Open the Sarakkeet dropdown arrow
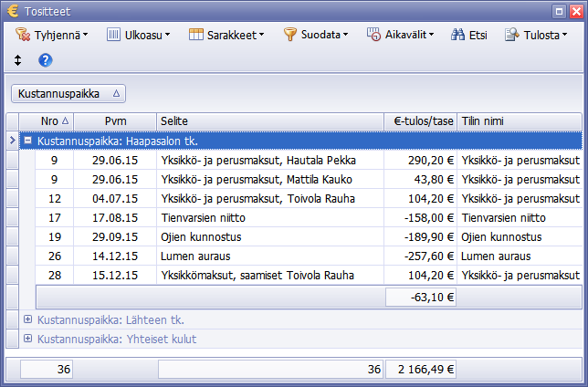 coord(262,35)
